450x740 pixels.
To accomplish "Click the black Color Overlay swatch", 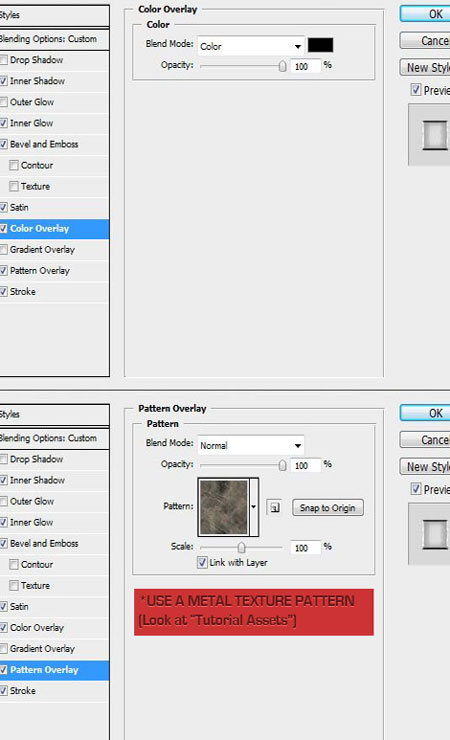I will (320, 45).
